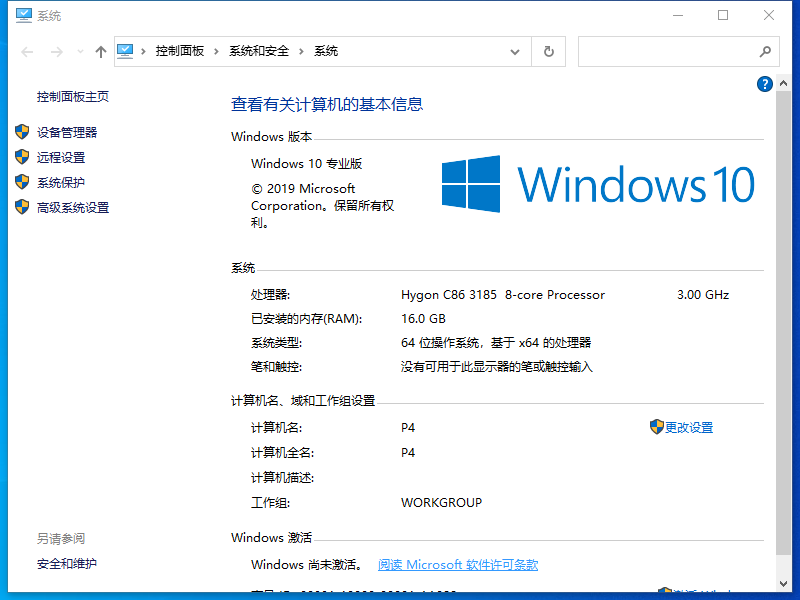This screenshot has height=600, width=800.
Task: Click the 另请参阅 heading
Action: pyautogui.click(x=61, y=539)
